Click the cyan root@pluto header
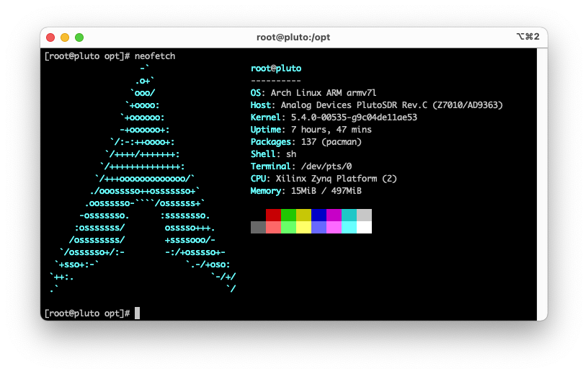This screenshot has width=588, height=374. 276,68
